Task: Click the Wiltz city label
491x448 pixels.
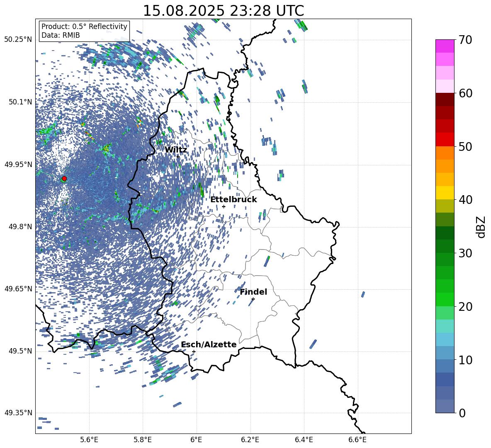Action: pos(176,150)
